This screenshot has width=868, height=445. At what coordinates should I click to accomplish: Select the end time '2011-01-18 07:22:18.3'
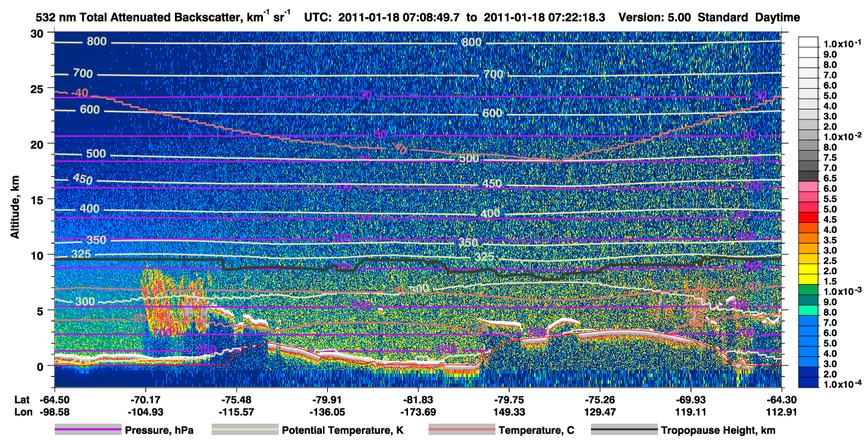[x=544, y=17]
